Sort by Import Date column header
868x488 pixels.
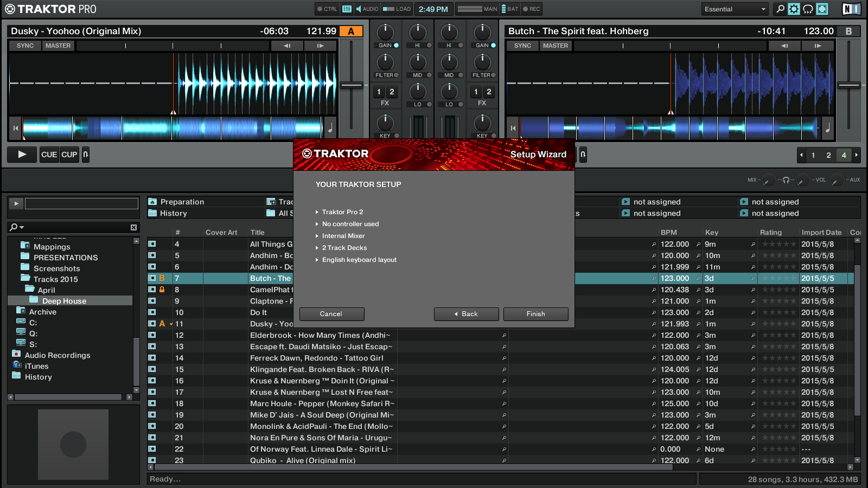click(821, 232)
